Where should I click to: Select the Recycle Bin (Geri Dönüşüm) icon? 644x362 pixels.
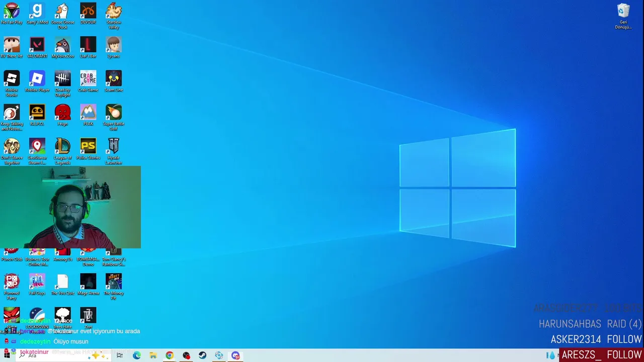click(623, 17)
